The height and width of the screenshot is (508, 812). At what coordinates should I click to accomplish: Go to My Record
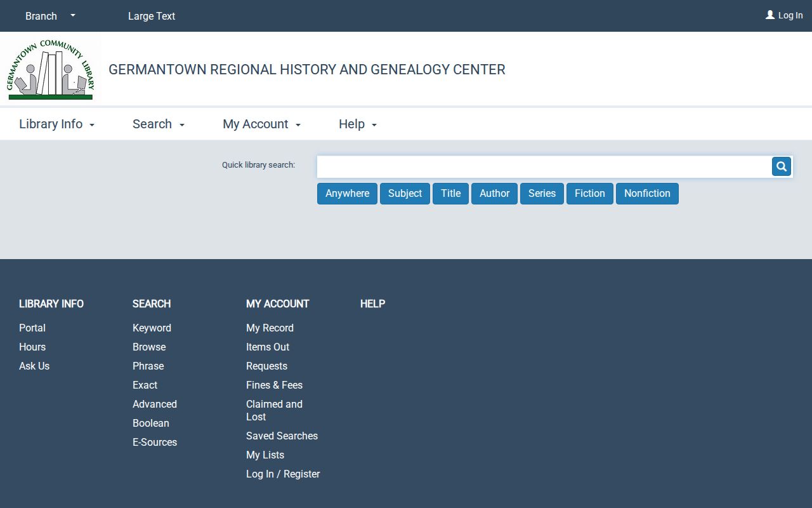[x=270, y=328]
